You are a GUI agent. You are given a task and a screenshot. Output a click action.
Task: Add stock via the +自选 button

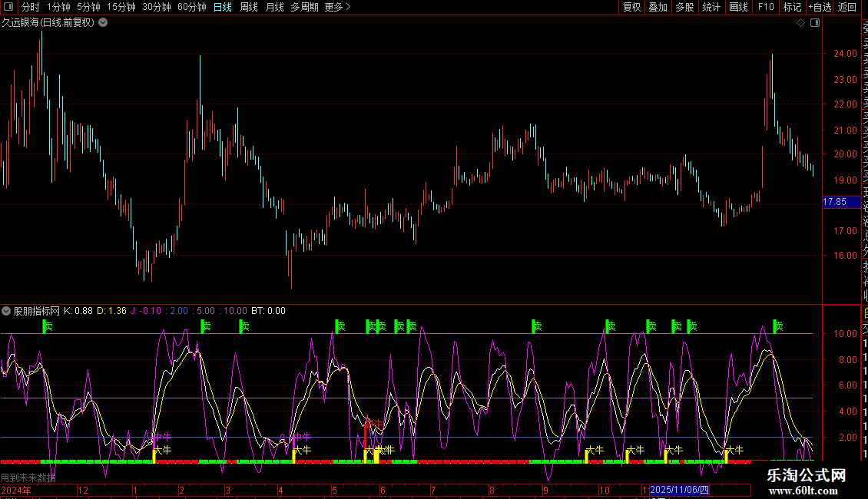(820, 7)
